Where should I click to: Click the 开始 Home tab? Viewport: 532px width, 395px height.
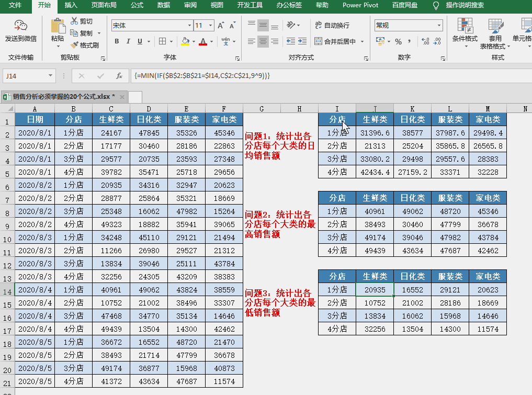[x=44, y=5]
